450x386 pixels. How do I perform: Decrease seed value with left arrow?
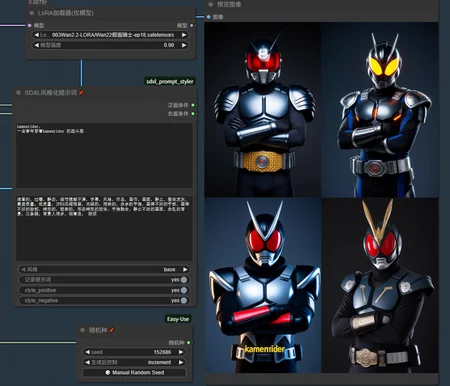(87, 352)
